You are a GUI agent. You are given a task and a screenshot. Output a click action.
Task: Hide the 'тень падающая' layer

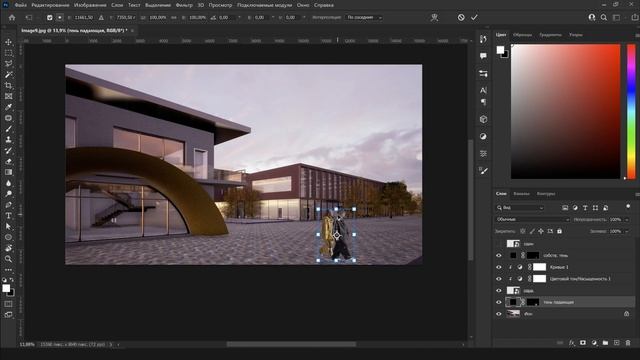(x=499, y=302)
